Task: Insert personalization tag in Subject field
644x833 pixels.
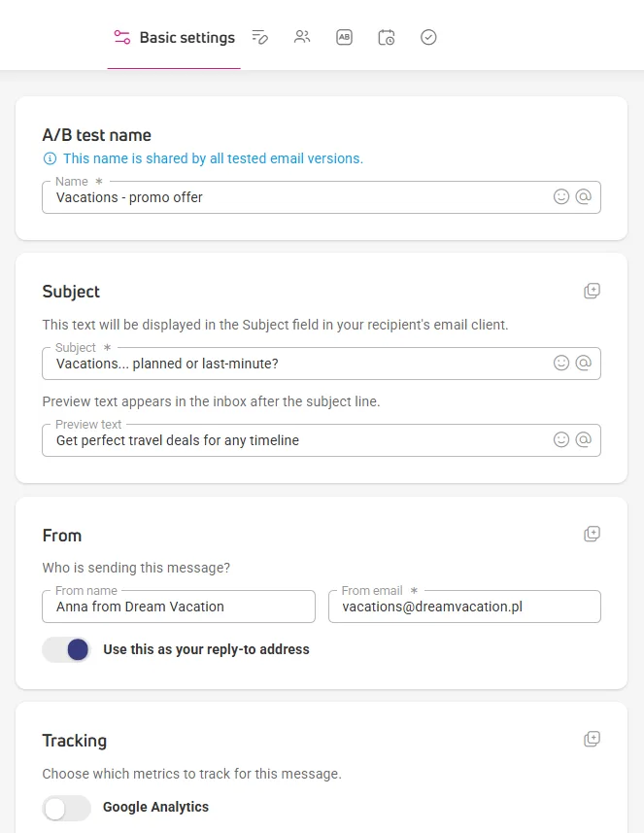Action: [584, 363]
